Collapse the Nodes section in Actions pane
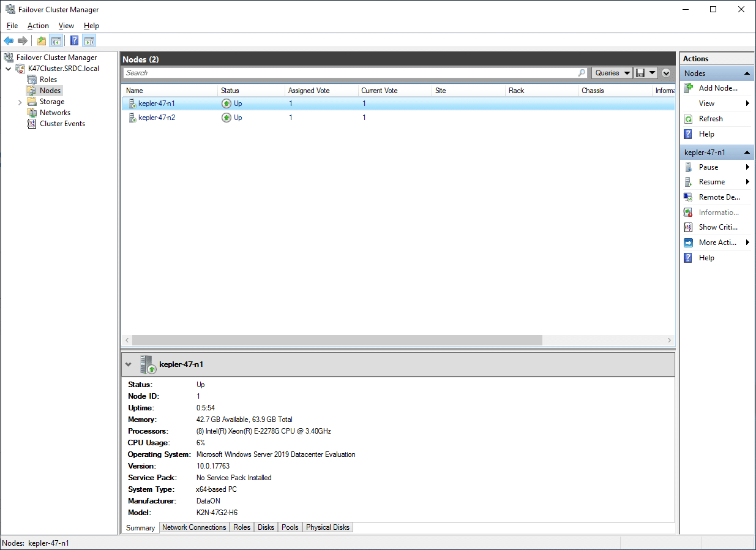The image size is (756, 550). (747, 73)
